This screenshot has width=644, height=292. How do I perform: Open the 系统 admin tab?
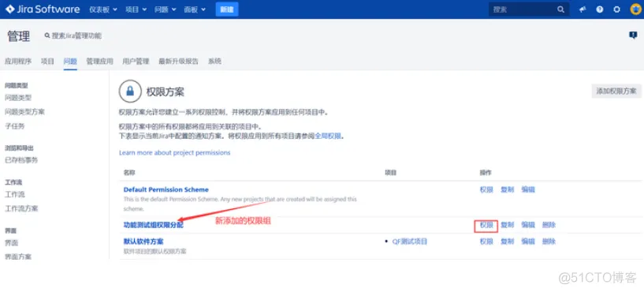215,62
